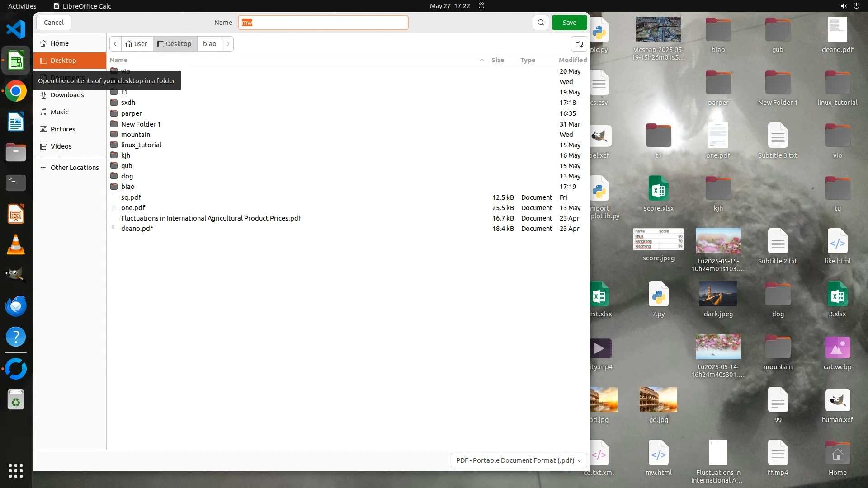Cancel the save dialog

(54, 23)
